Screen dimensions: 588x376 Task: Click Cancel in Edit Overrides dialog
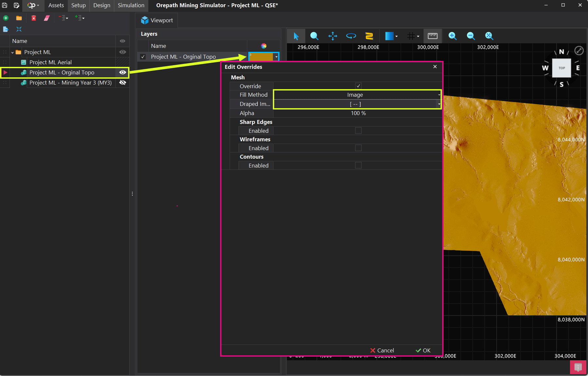click(x=382, y=350)
